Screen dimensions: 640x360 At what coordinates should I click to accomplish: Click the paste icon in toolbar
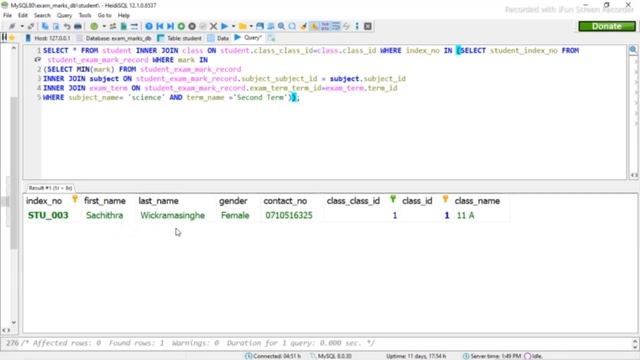click(x=56, y=26)
